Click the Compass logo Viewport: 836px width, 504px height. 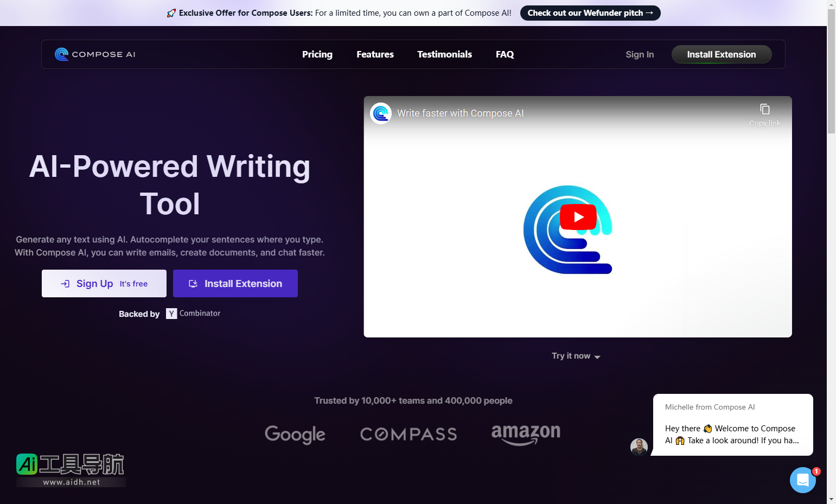coord(409,434)
